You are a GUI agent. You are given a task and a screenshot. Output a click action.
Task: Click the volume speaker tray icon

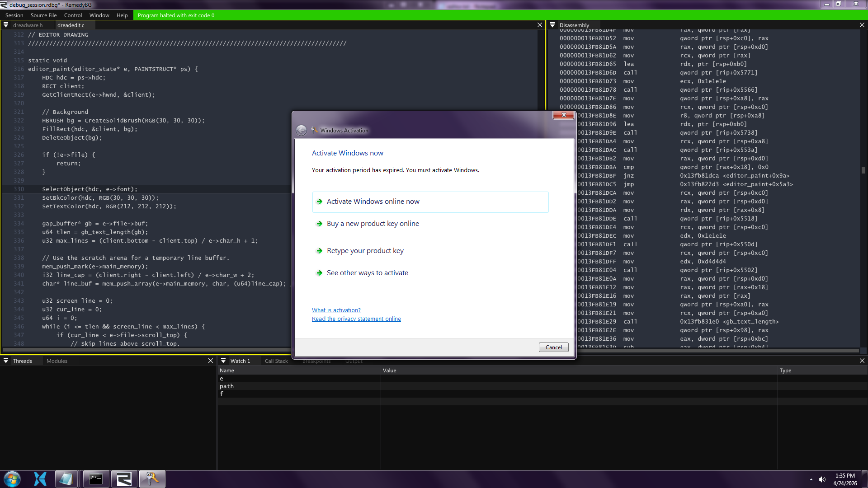tap(822, 479)
